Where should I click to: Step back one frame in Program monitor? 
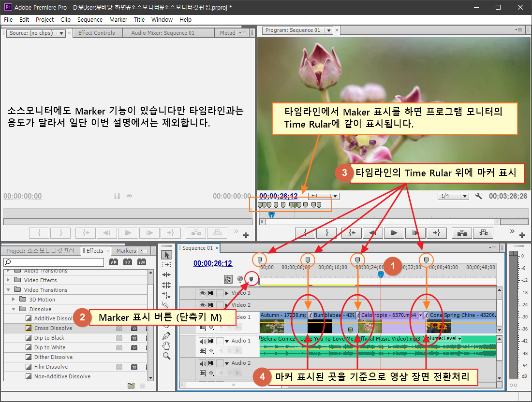[372, 233]
